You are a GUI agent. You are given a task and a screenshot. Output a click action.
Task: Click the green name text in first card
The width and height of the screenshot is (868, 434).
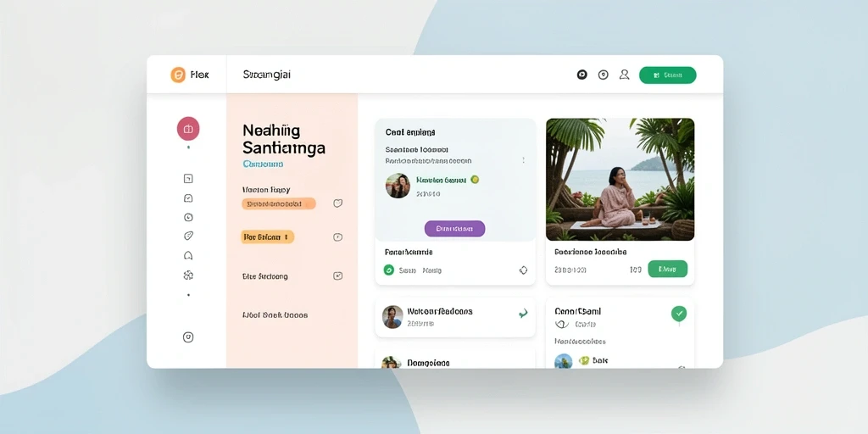coord(441,180)
